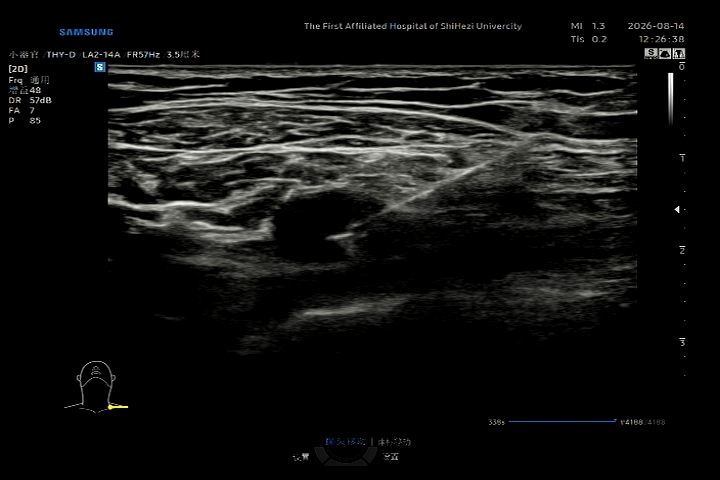Click the depth scale marker 1
This screenshot has height=480, width=720.
click(682, 158)
